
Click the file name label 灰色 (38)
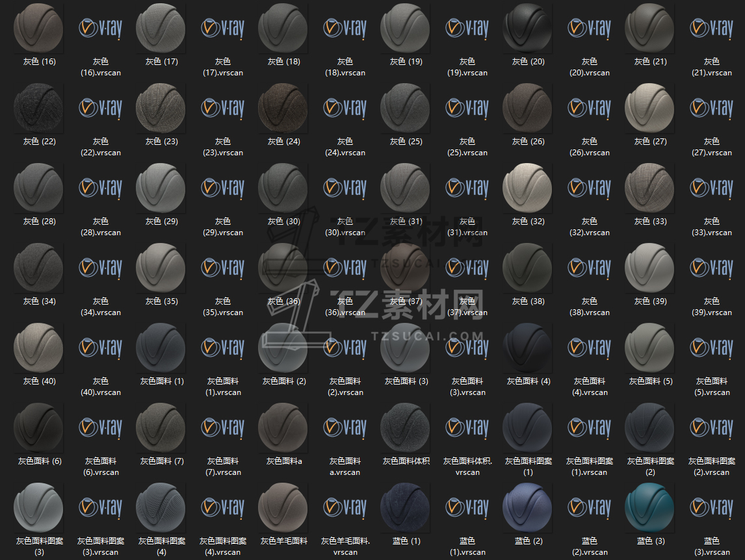click(529, 301)
